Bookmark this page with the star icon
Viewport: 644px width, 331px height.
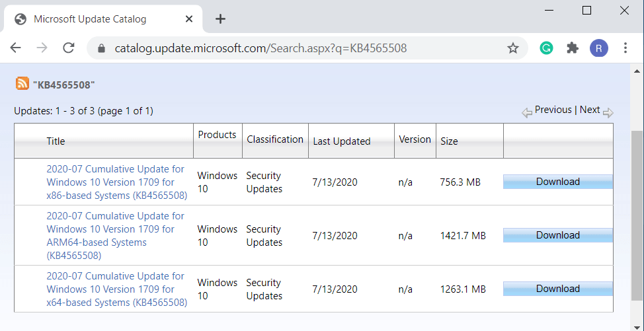point(512,48)
